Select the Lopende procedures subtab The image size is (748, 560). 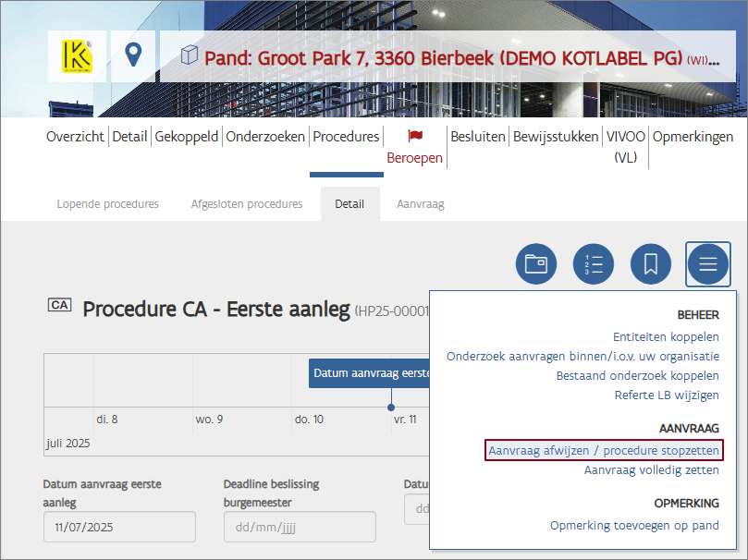[x=107, y=204]
